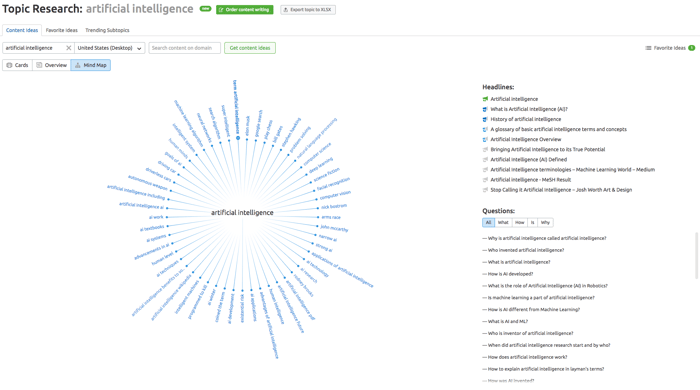Clear the artificial intelligence keyword field
700x390 pixels.
[x=68, y=48]
